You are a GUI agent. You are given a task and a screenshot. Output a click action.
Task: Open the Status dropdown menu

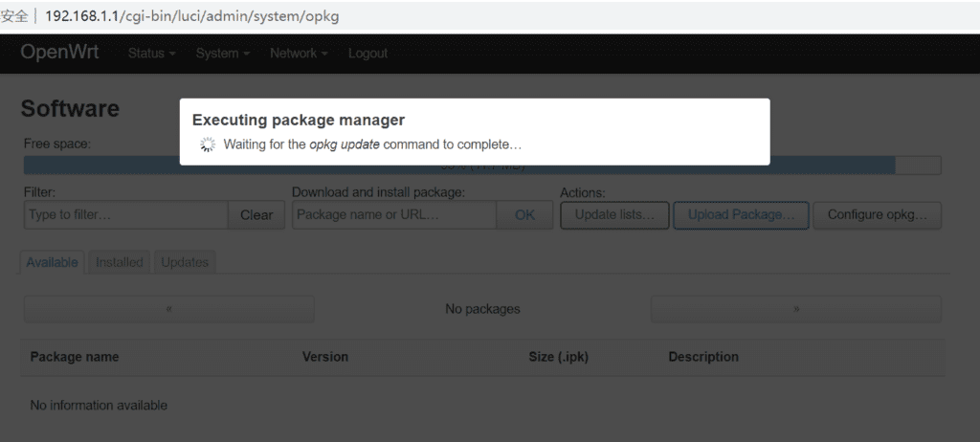(x=151, y=54)
